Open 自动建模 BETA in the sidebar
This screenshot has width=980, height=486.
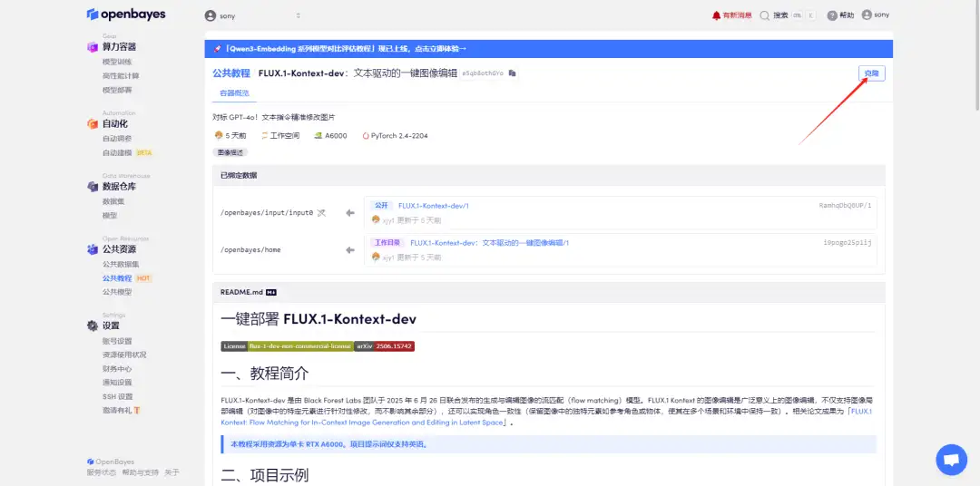tap(128, 152)
